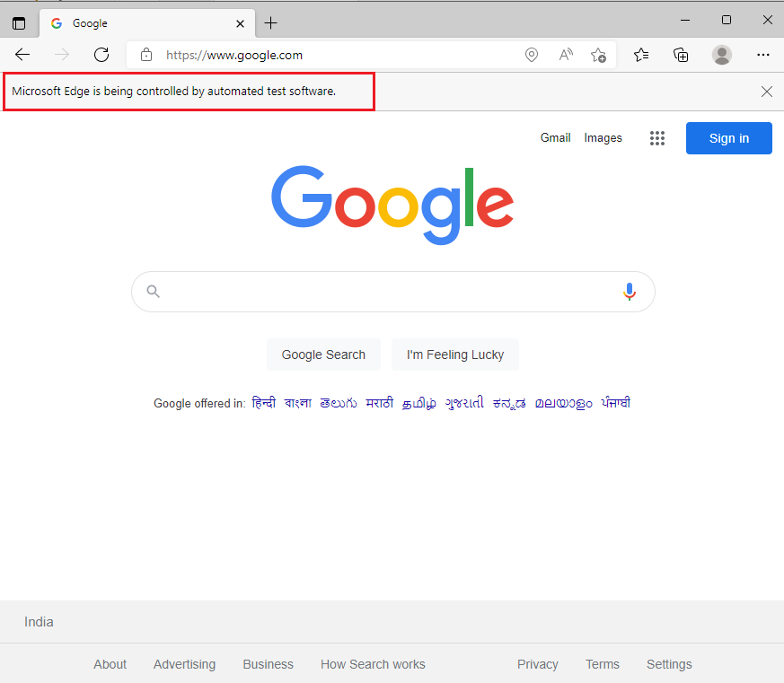Add this page to favorites
Image resolution: width=784 pixels, height=683 pixels.
pyautogui.click(x=598, y=55)
